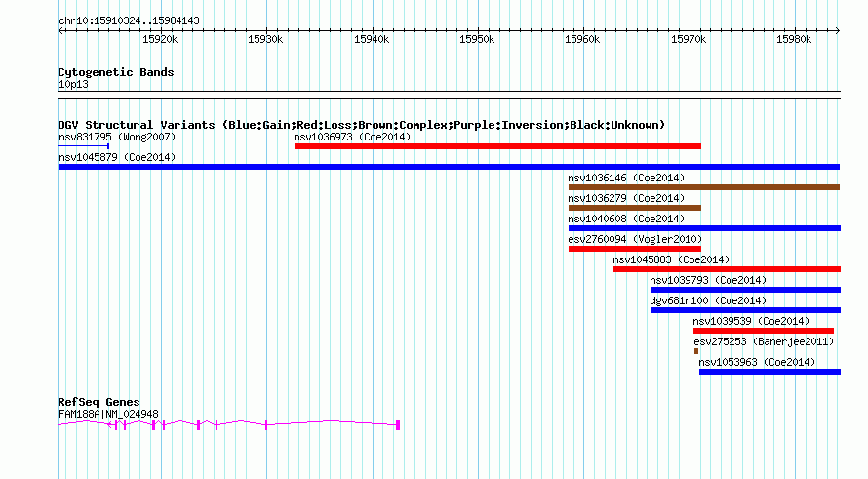Image resolution: width=868 pixels, height=479 pixels.
Task: Open the nsv1039793 (Coe2014) label
Action: 709,280
